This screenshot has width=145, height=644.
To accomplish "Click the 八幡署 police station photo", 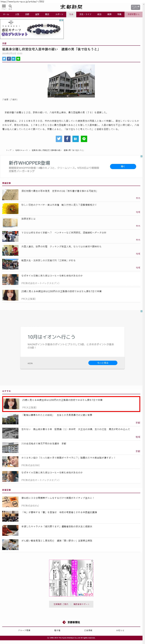I will [x=71, y=81].
